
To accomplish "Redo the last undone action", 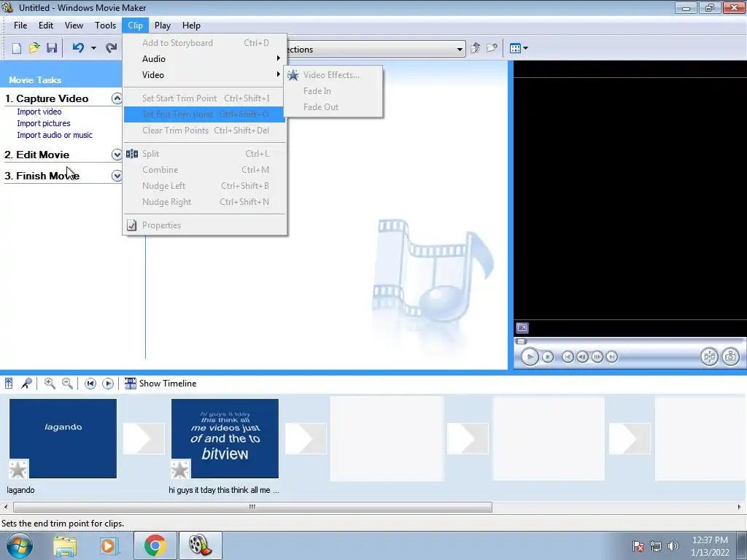I will tap(111, 48).
